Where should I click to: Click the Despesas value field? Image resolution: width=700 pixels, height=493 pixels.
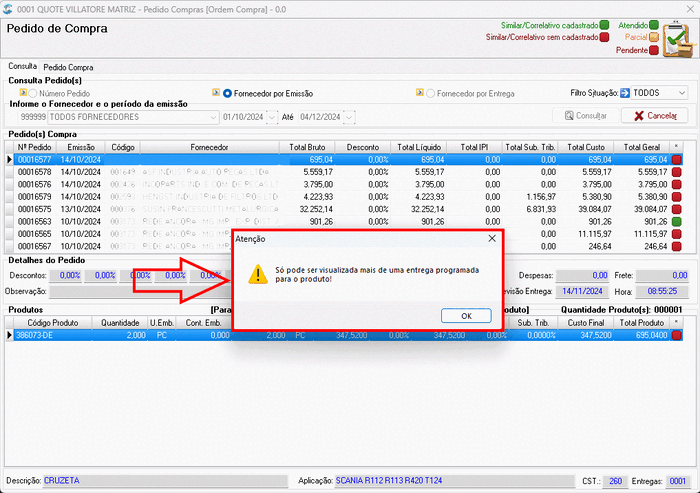(x=582, y=276)
